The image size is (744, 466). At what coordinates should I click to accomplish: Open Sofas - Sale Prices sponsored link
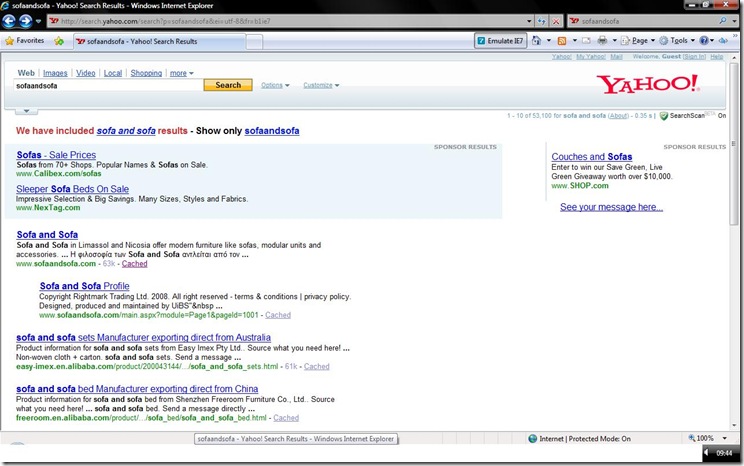[x=56, y=155]
